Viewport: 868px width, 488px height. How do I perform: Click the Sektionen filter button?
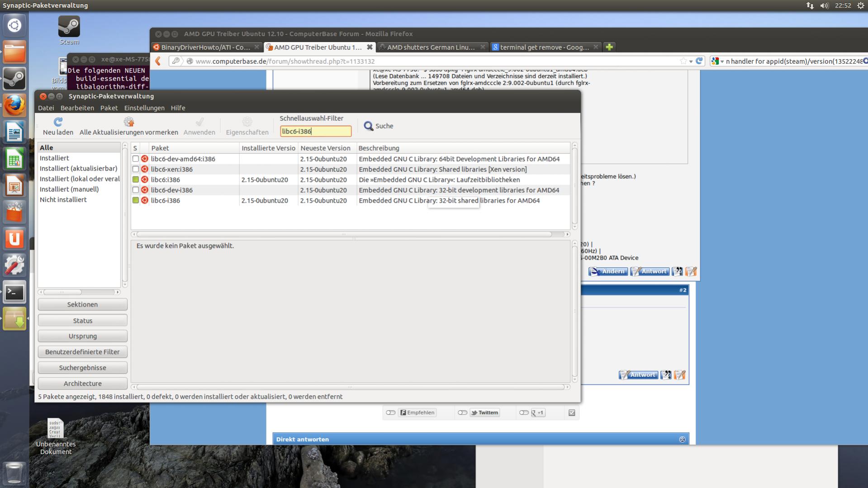coord(82,304)
